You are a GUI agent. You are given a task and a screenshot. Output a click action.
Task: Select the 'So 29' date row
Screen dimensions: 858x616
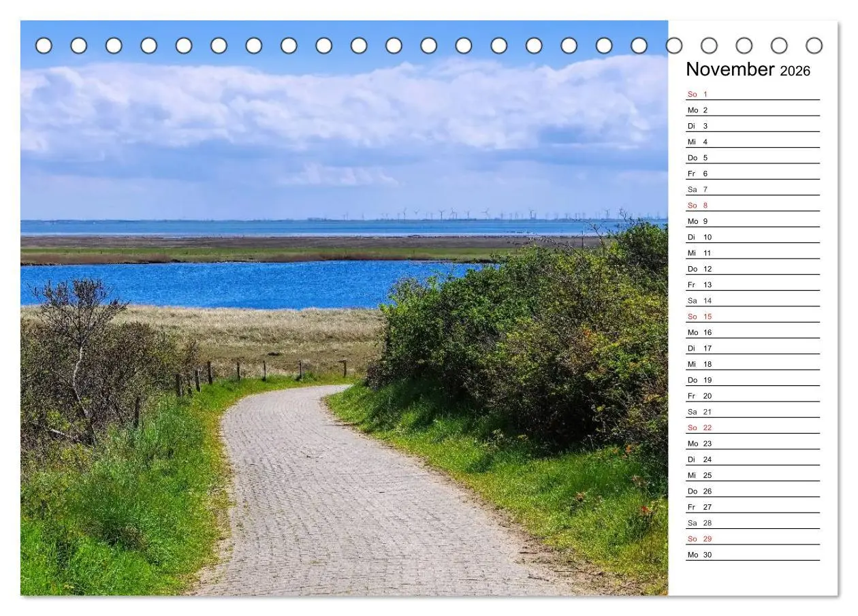click(x=752, y=538)
